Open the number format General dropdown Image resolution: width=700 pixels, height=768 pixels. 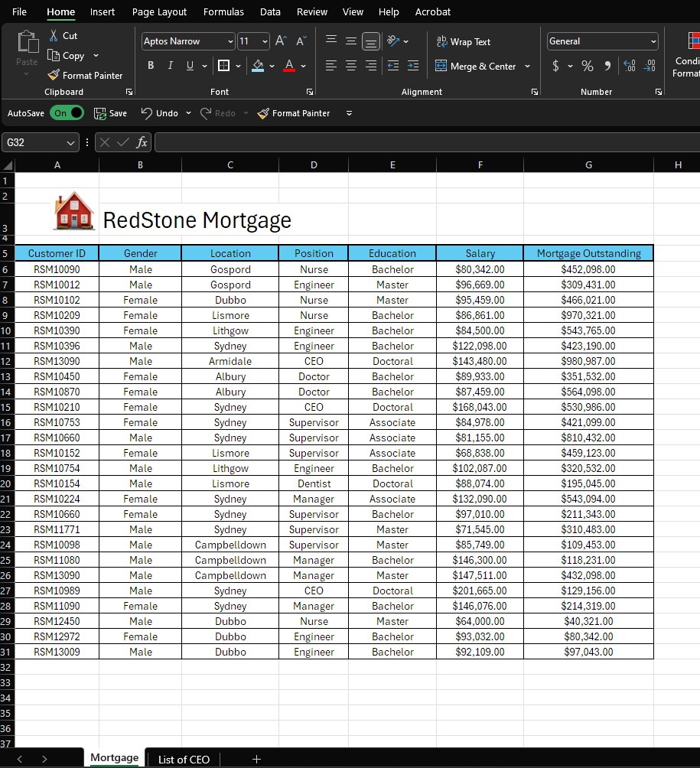pos(653,41)
